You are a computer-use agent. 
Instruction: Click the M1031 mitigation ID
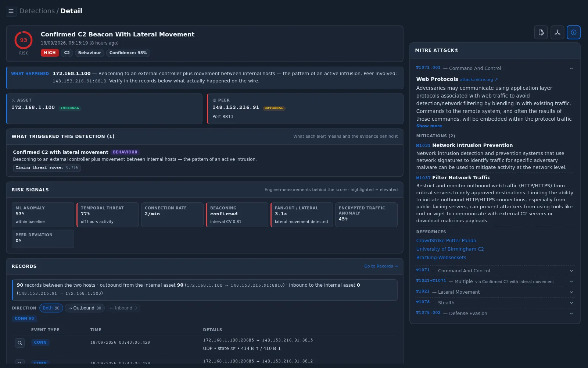tap(423, 146)
